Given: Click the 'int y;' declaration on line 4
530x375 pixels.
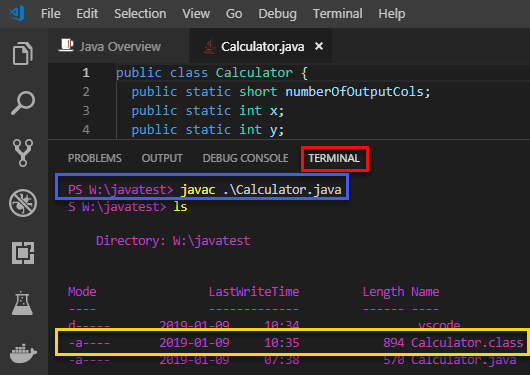Looking at the screenshot, I should pyautogui.click(x=262, y=130).
